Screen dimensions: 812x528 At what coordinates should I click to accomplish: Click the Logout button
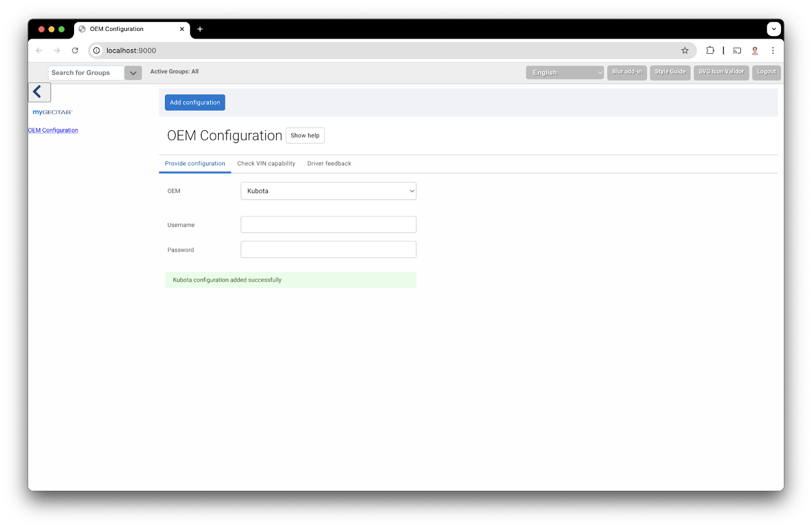click(766, 72)
